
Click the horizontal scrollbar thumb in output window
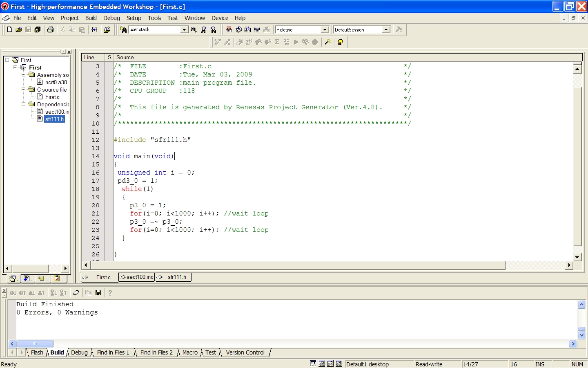click(x=35, y=343)
